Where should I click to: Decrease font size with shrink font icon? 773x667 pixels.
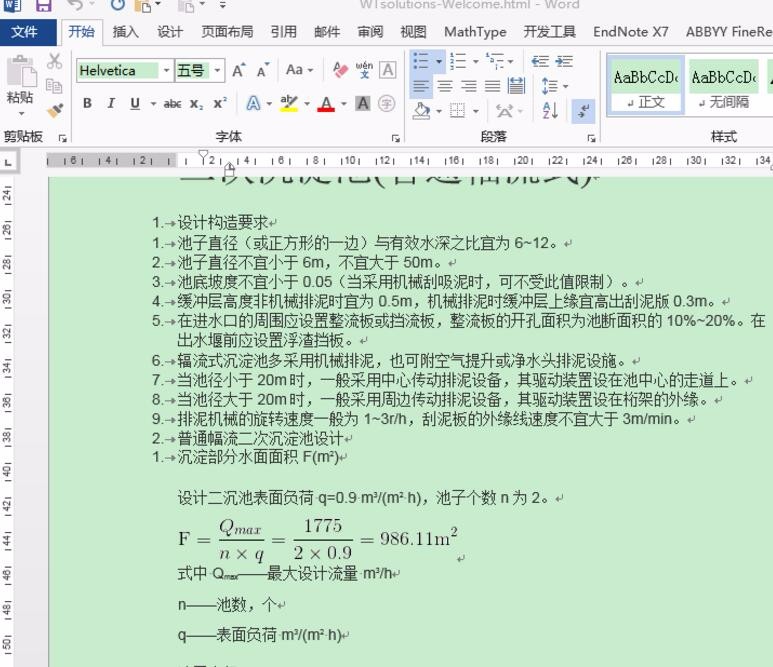(x=263, y=70)
